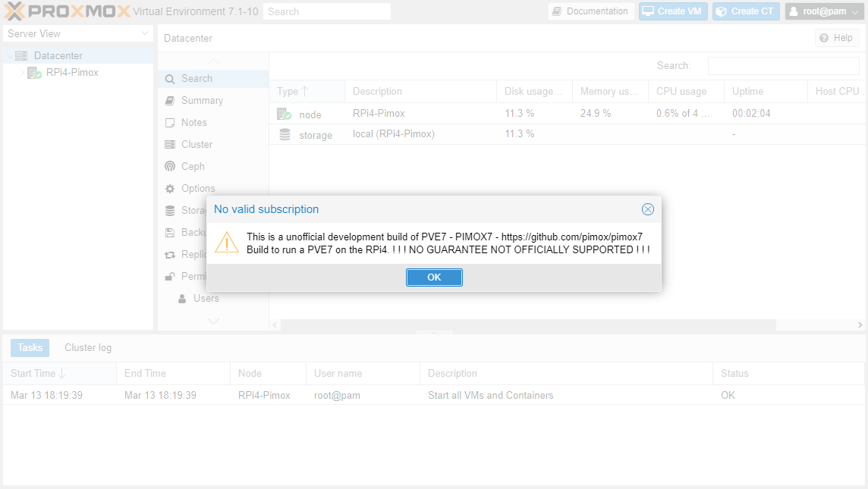Sort by Description column header
Viewport: 868px width, 489px height.
point(420,91)
